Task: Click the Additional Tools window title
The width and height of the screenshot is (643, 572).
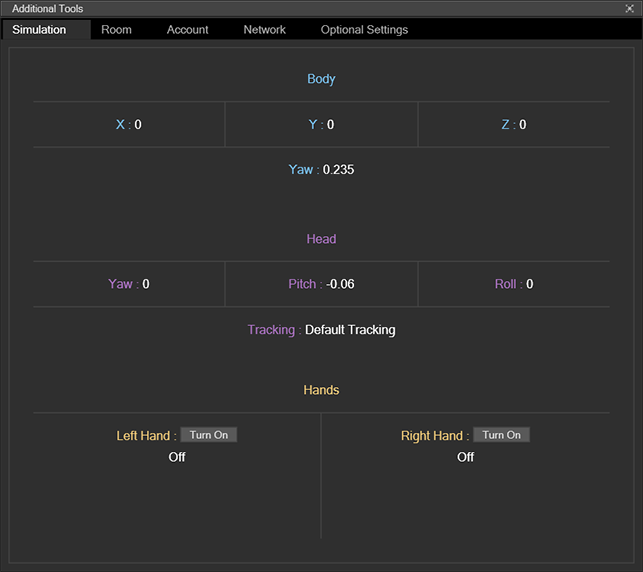Action: coord(48,9)
